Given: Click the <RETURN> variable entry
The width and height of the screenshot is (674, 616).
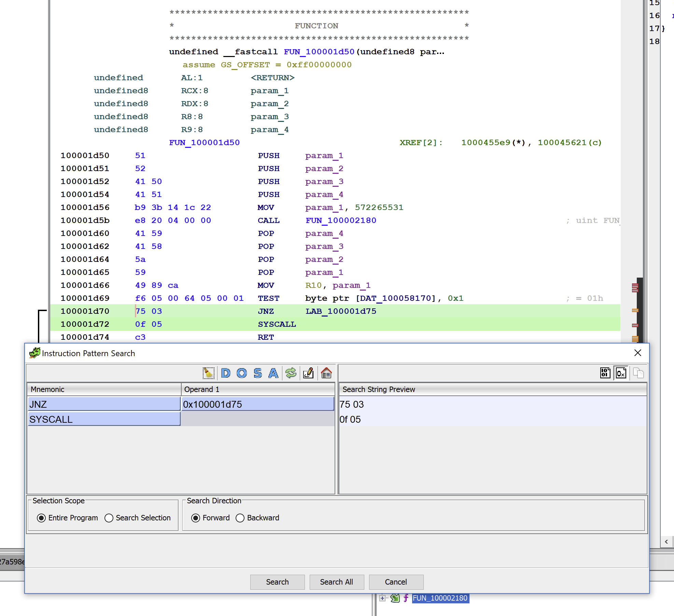Looking at the screenshot, I should click(x=272, y=78).
